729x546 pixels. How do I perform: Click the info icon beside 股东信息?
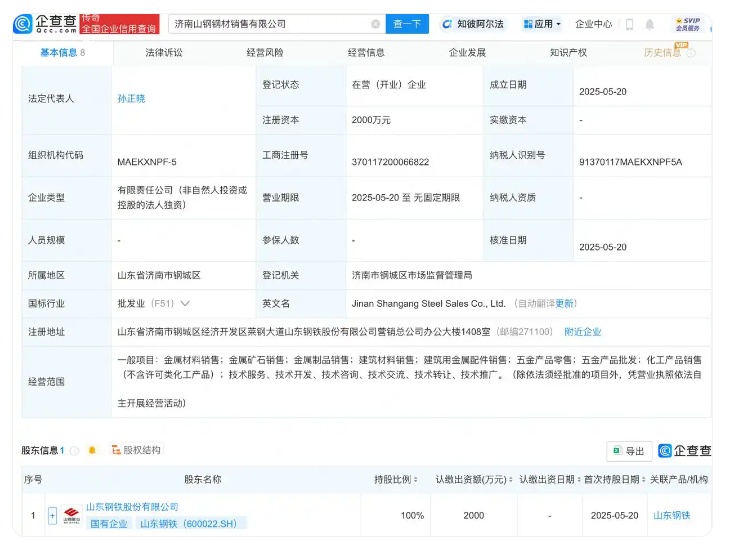coord(74,450)
